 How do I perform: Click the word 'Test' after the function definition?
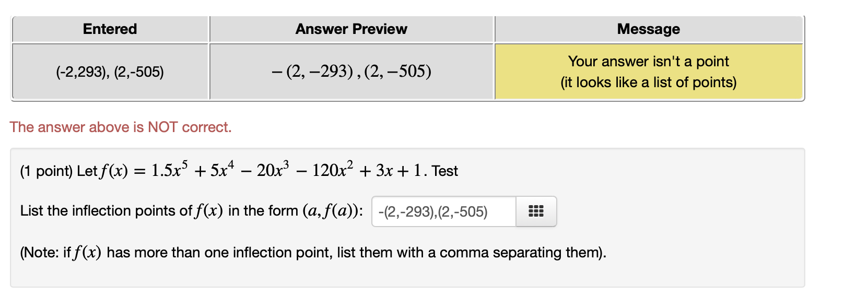(445, 171)
